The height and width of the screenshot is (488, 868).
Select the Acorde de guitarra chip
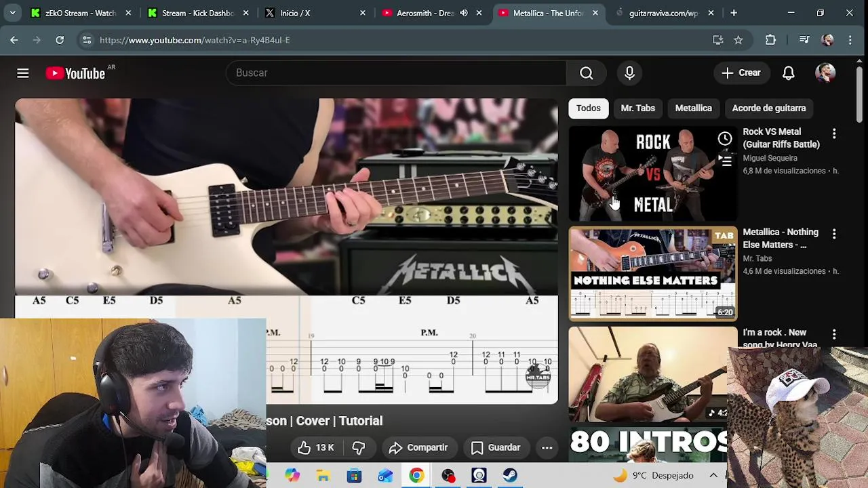point(769,108)
